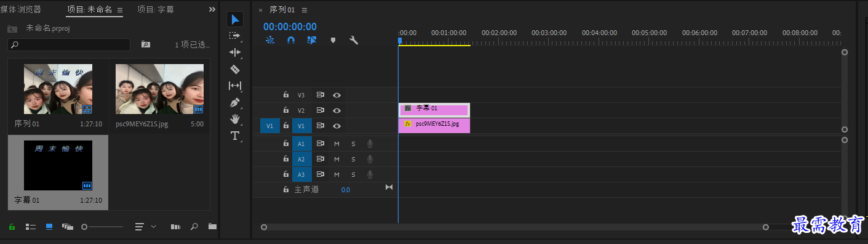The height and width of the screenshot is (244, 868).
Task: Click the project search input field
Action: coord(69,44)
